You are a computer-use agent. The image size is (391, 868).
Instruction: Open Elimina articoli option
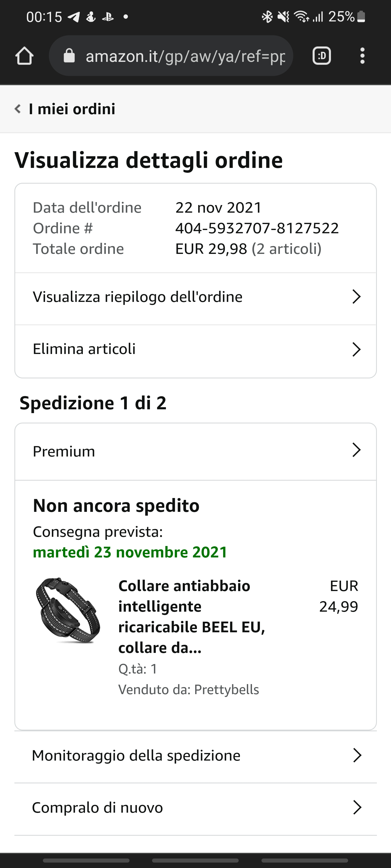[x=195, y=349]
